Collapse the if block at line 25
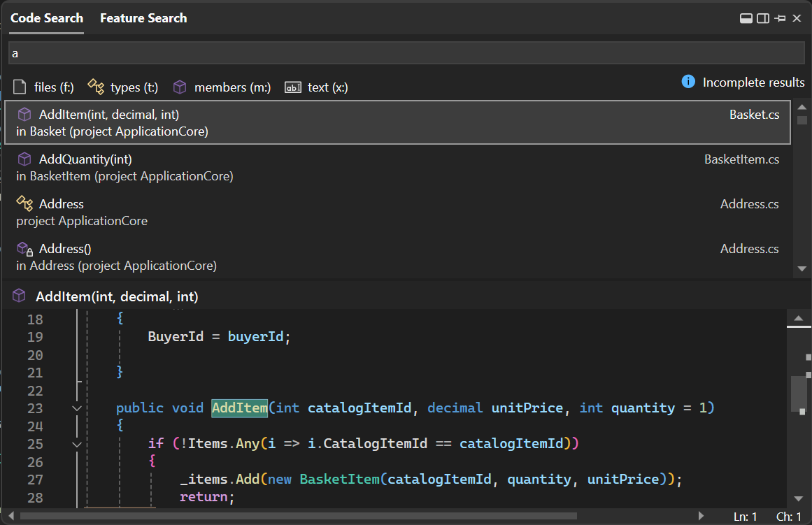Screen dimensions: 812x525 [x=77, y=444]
